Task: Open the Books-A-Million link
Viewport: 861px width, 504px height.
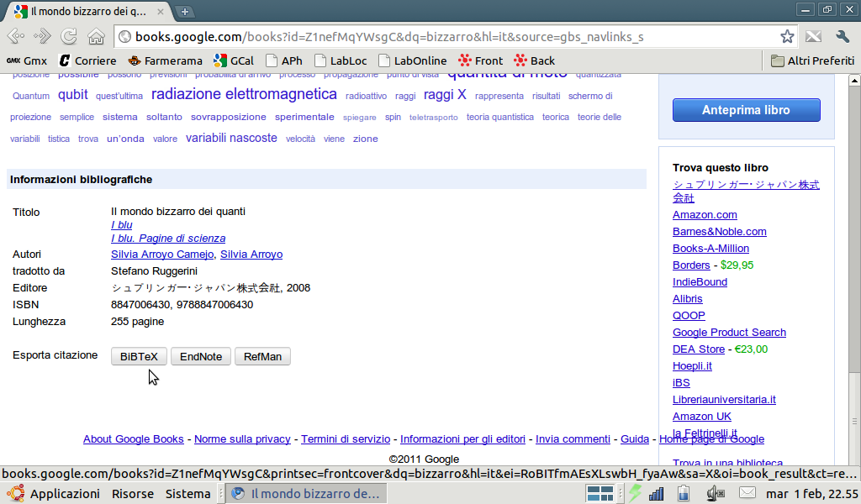Action: 710,249
